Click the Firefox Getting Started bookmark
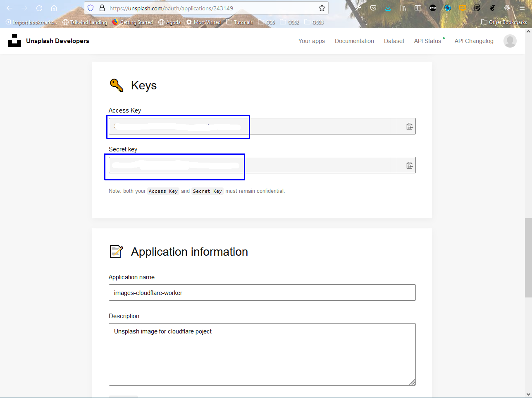This screenshot has height=398, width=532. tap(132, 22)
